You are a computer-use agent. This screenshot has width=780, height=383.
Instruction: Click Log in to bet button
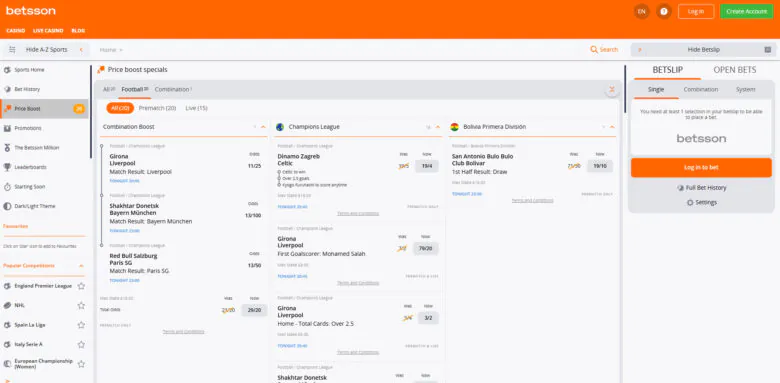point(701,168)
